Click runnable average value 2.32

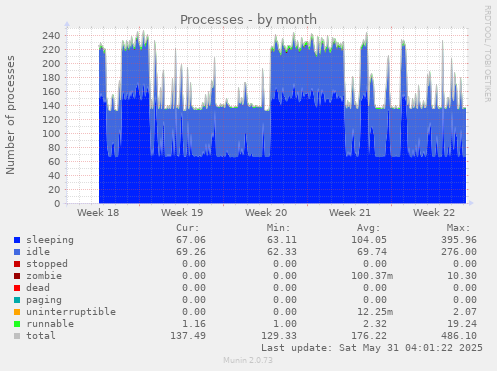(375, 324)
